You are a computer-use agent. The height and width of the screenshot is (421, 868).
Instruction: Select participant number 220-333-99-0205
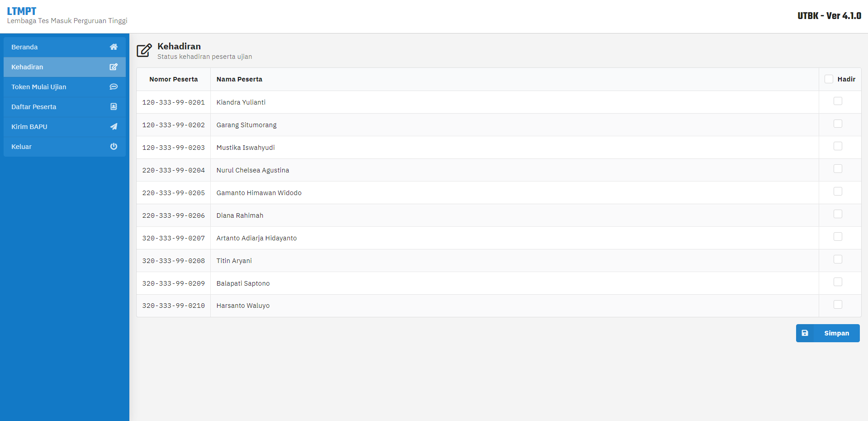174,193
